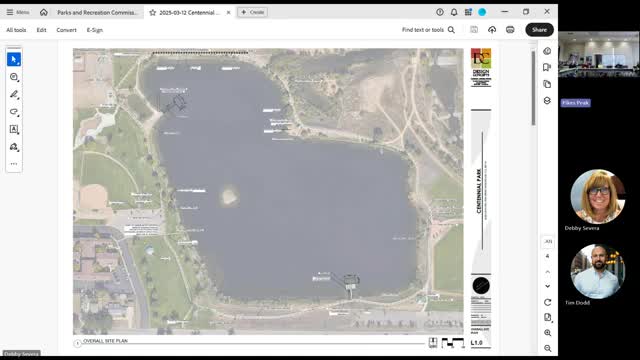
Task: Open the account profile avatar
Action: click(x=482, y=12)
